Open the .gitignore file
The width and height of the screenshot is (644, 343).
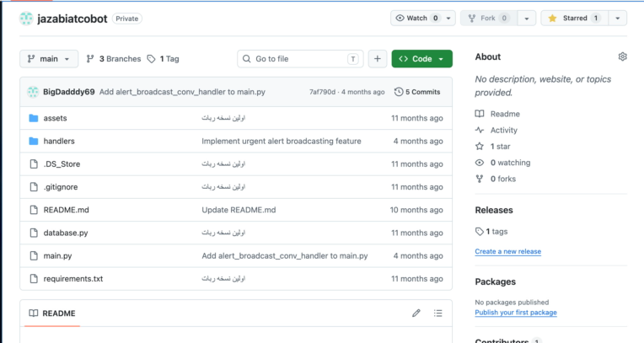61,187
